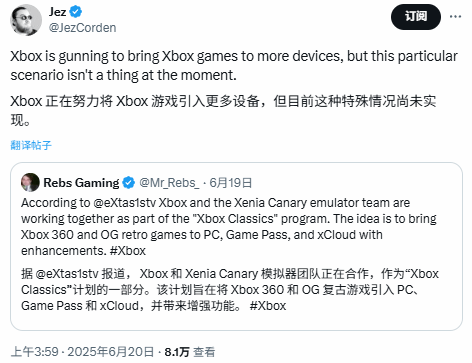Click the Jez display name
This screenshot has height=363, width=472.
58,12
